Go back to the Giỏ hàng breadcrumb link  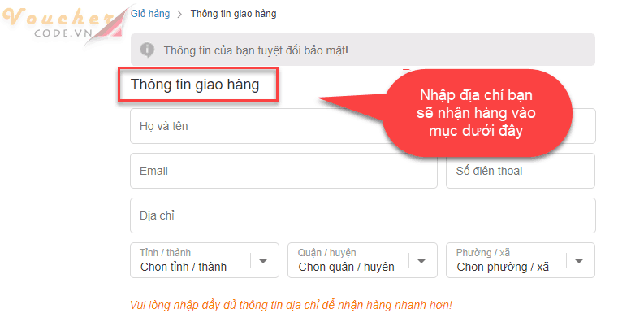coord(150,14)
